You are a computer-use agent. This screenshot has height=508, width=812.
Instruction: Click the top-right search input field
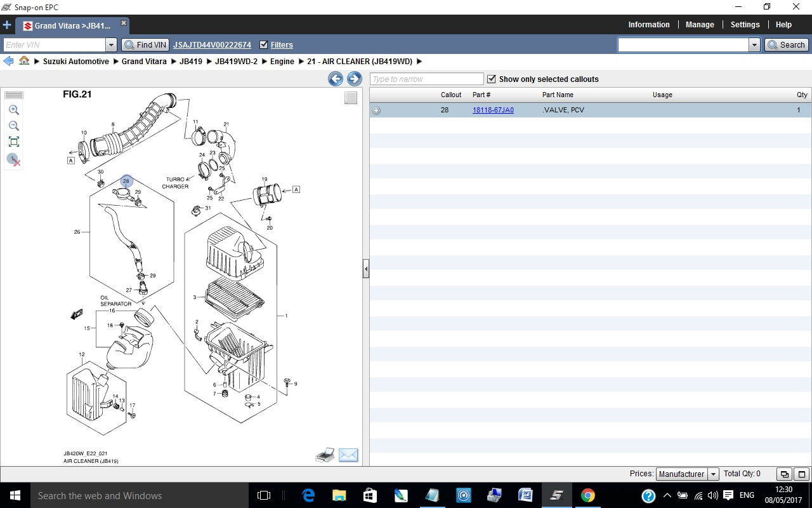[683, 44]
